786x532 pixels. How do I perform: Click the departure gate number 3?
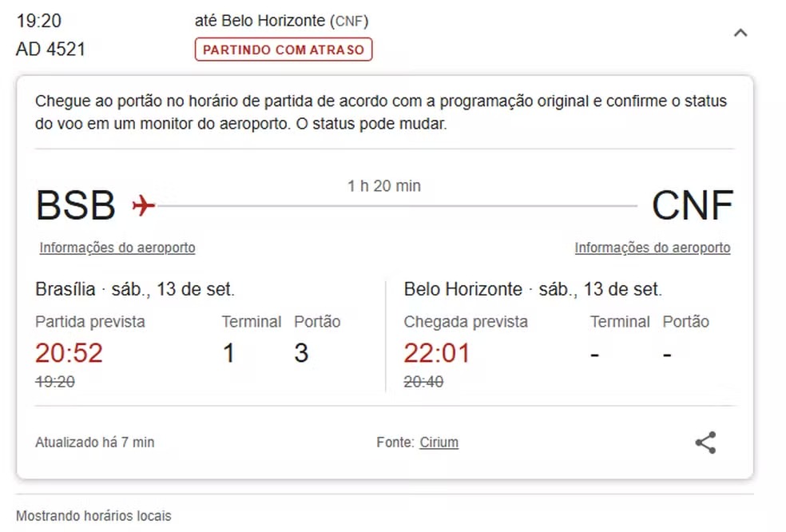(x=301, y=353)
